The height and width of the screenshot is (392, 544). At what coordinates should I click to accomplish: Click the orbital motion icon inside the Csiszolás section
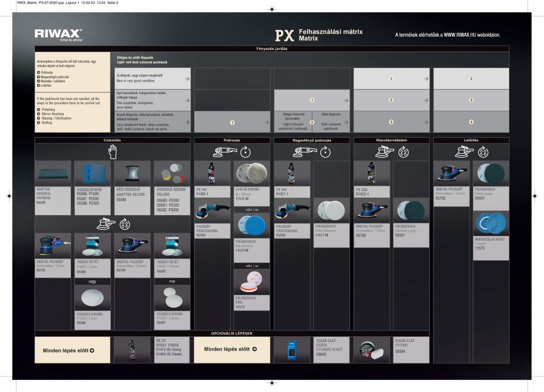pyautogui.click(x=125, y=224)
